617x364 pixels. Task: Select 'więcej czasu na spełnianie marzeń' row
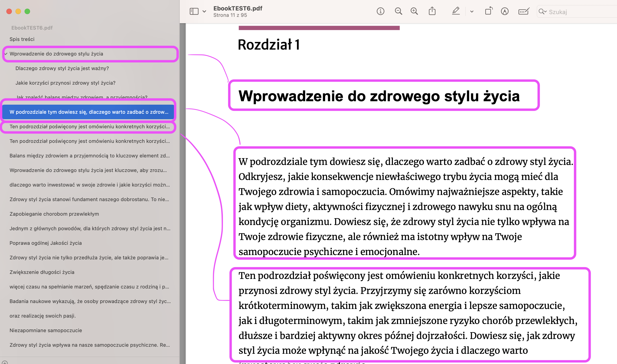click(89, 287)
